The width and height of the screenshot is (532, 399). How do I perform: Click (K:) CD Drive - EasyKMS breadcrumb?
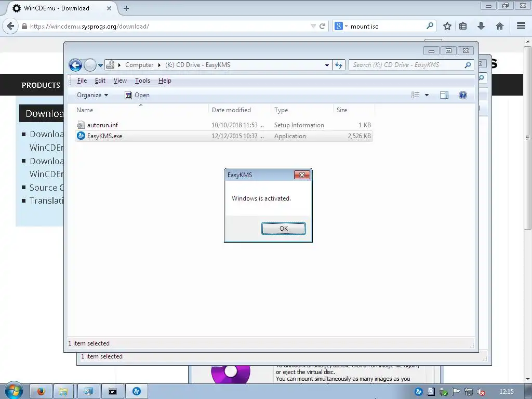coord(197,65)
